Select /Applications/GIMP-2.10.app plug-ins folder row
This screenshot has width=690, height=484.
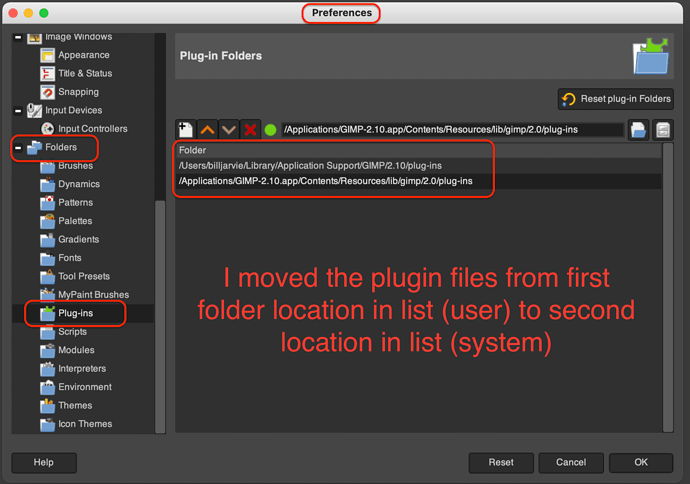[x=418, y=181]
